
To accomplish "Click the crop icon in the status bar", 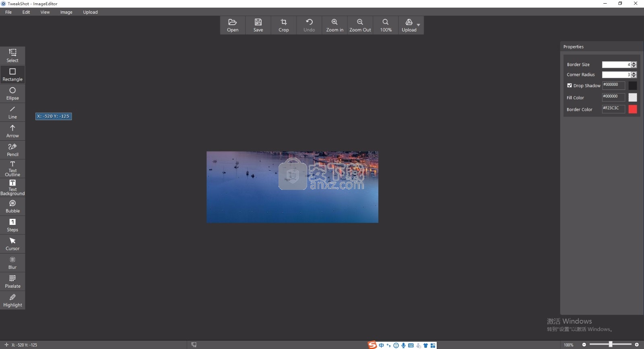I will pyautogui.click(x=194, y=345).
